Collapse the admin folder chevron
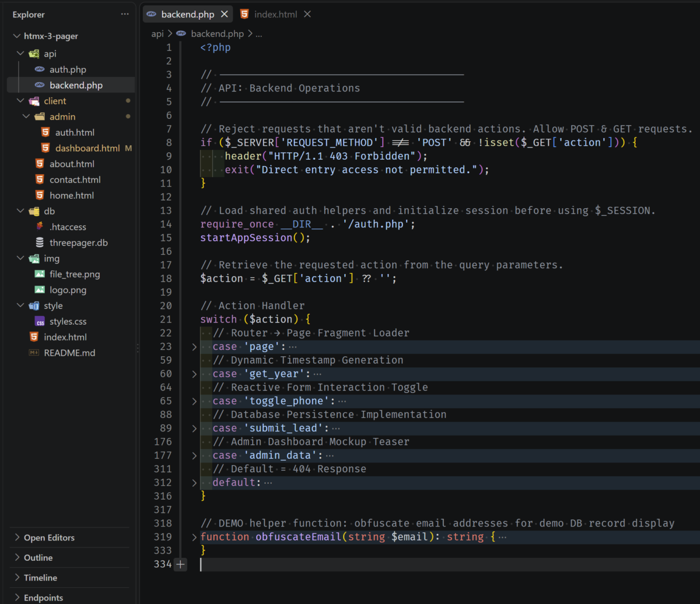 click(26, 117)
